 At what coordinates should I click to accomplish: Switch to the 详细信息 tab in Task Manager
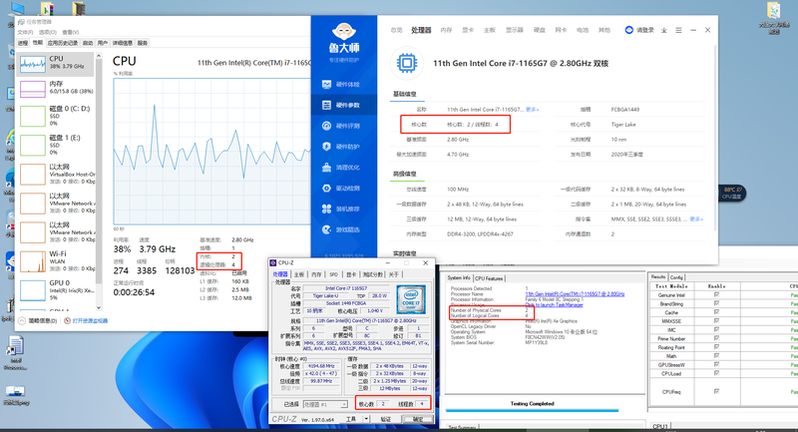coord(122,43)
